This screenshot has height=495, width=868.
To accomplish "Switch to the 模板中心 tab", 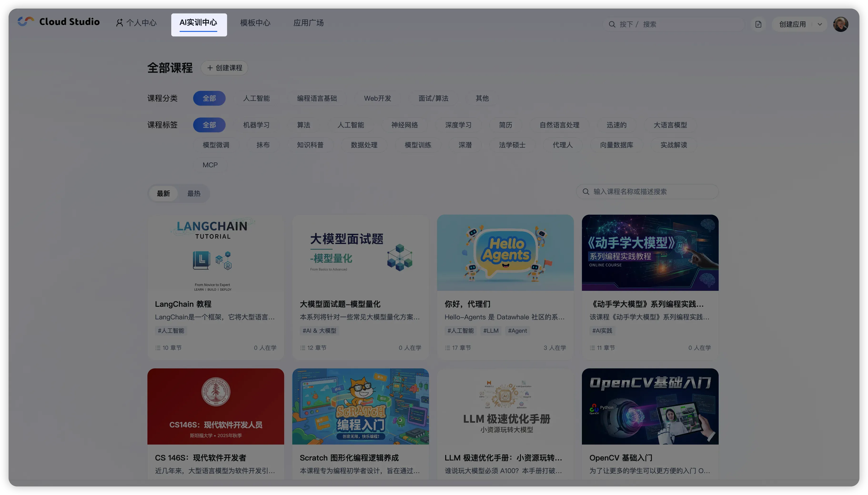I will coord(255,23).
